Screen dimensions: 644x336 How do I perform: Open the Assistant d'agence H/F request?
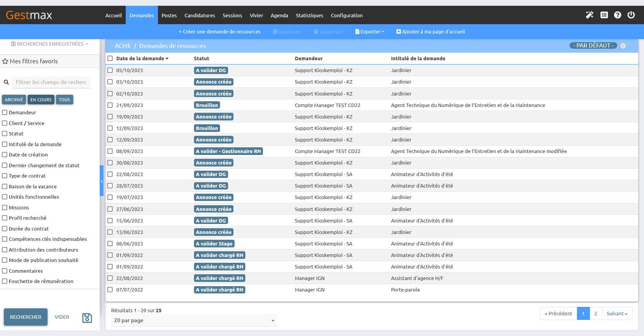coord(417,278)
